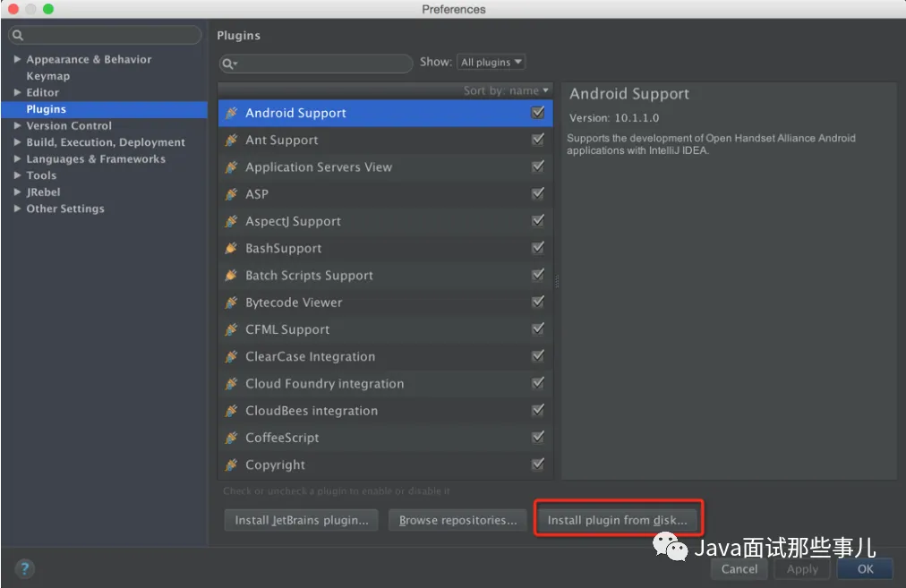906x588 pixels.
Task: Select the Bytecode Viewer row text
Action: tap(294, 303)
